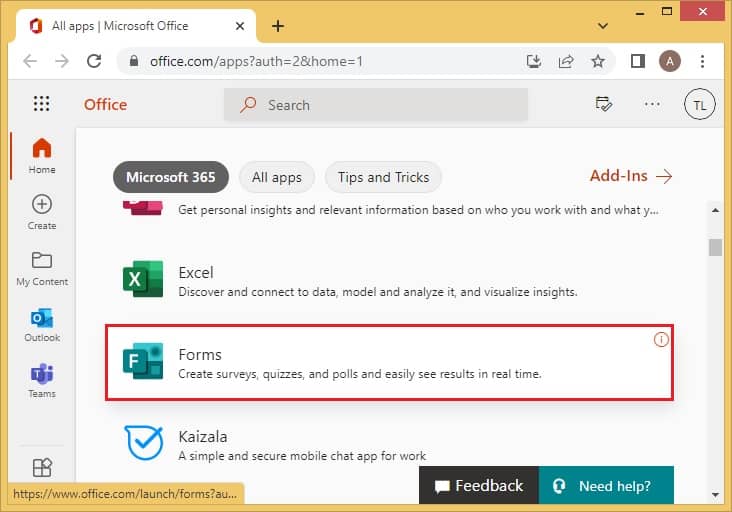Open the app launcher waffle icon
Viewport: 732px width, 512px height.
click(42, 104)
